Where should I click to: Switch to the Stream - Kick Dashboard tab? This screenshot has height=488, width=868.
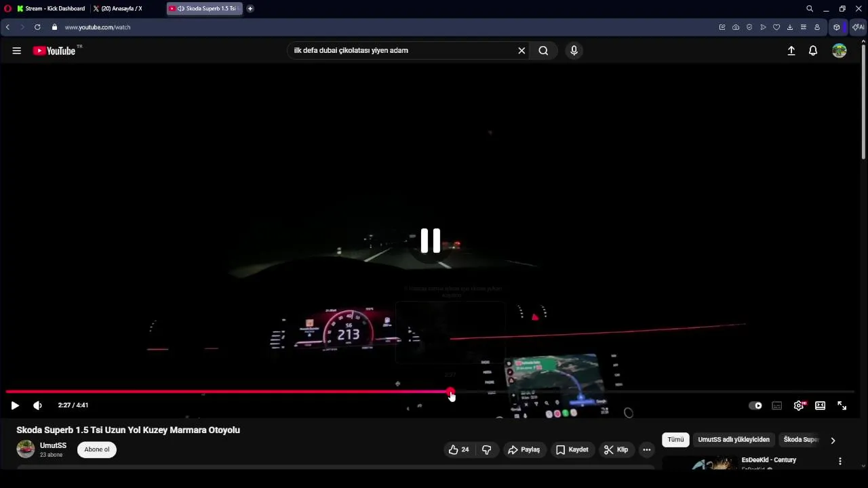click(52, 9)
